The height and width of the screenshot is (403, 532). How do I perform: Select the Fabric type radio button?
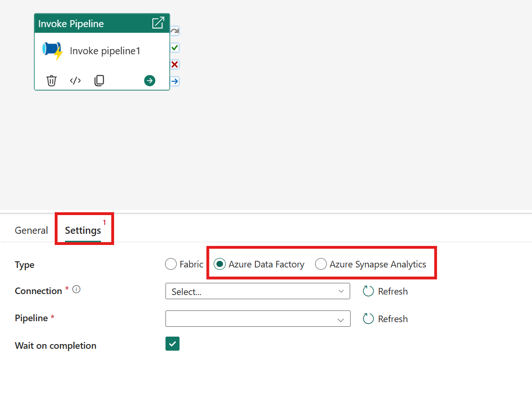[171, 264]
